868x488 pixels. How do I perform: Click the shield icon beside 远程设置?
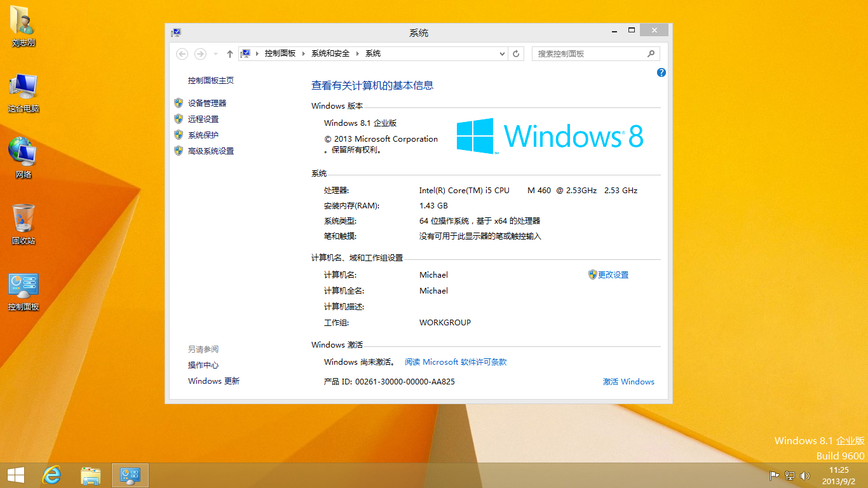[x=179, y=118]
